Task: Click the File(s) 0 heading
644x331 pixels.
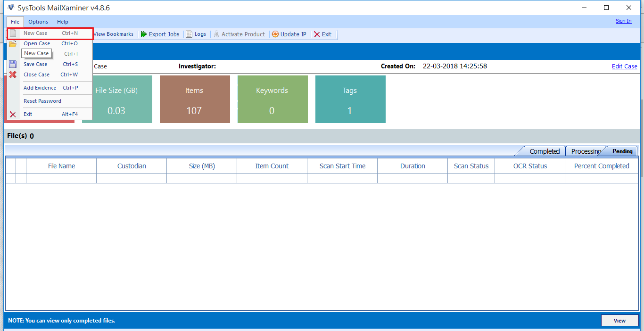Action: coord(21,136)
